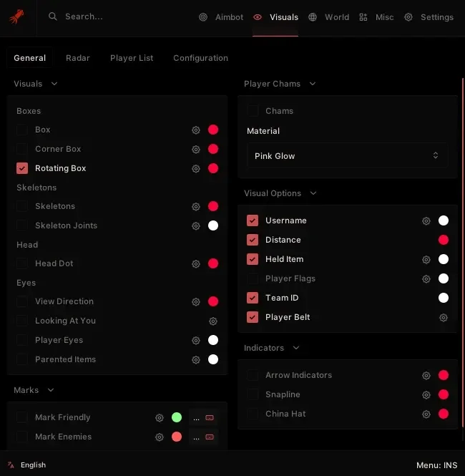This screenshot has width=465, height=476.
Task: Open settings gear for Held Item
Action: pyautogui.click(x=426, y=260)
